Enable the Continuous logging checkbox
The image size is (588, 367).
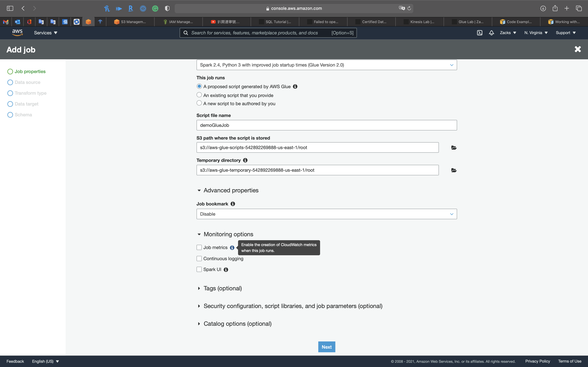pyautogui.click(x=199, y=259)
